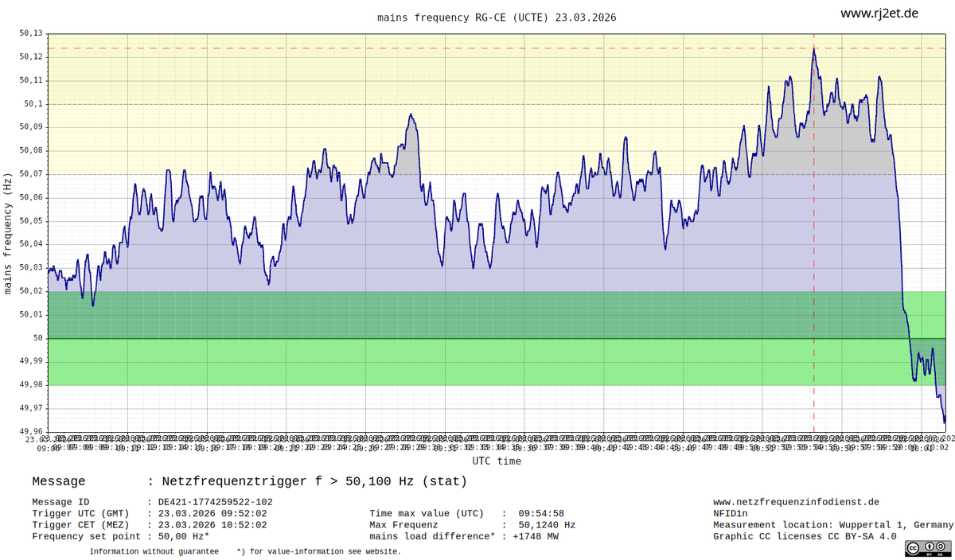
Task: Click the Time max value 09:54:58
Action: coord(541,514)
